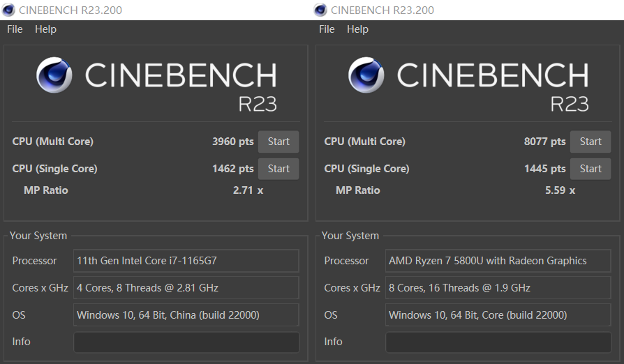Click the Cinebench sphere logo in left window
This screenshot has height=364, width=624.
(54, 75)
